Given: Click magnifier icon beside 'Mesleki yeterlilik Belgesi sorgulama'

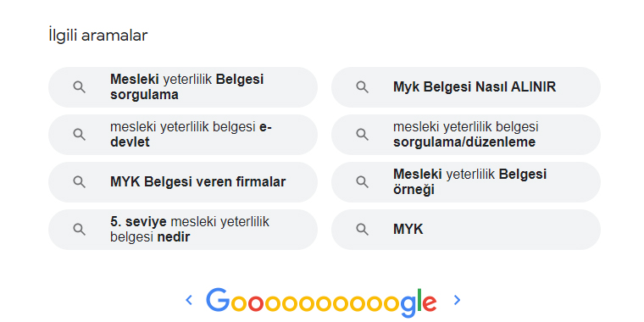Looking at the screenshot, I should [80, 87].
